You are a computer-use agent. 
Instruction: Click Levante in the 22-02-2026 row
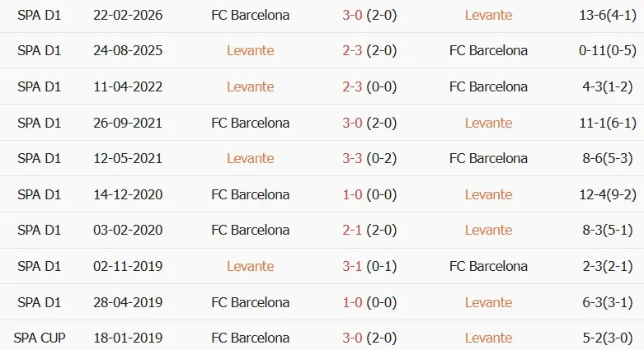488,15
